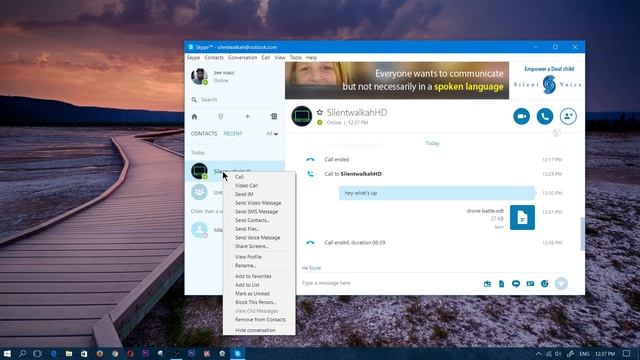This screenshot has width=640, height=360.
Task: Select Add to Favorites option
Action: click(259, 276)
